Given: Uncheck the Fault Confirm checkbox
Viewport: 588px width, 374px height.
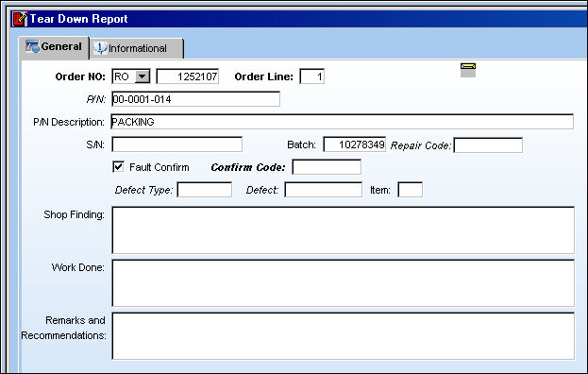Looking at the screenshot, I should pyautogui.click(x=118, y=166).
